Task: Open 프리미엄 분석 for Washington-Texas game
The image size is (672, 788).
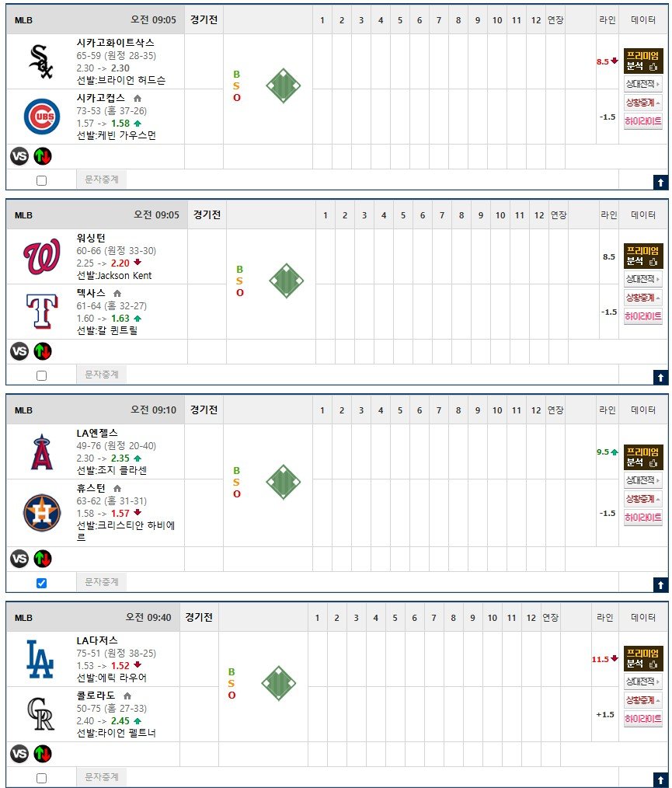Action: tap(643, 256)
